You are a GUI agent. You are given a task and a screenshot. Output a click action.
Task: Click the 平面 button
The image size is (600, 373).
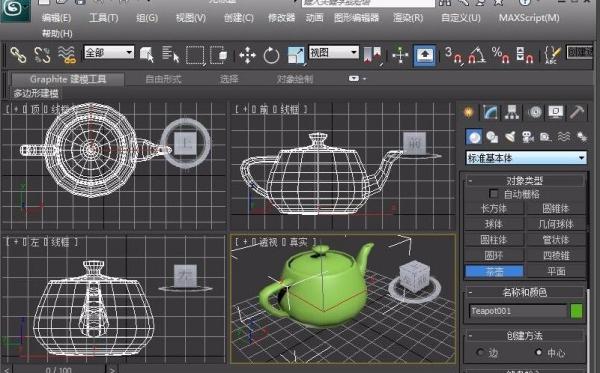[556, 271]
